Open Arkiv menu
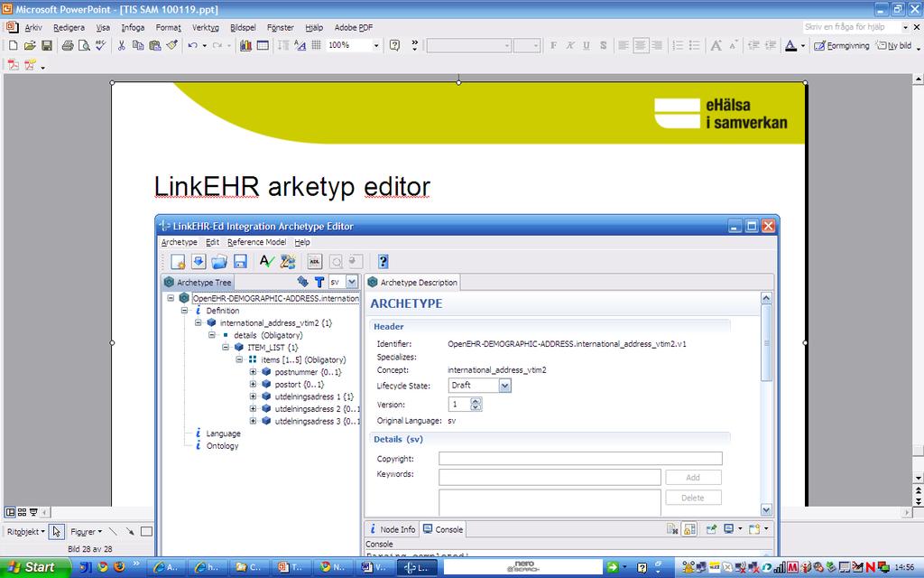The image size is (924, 578). 33,27
